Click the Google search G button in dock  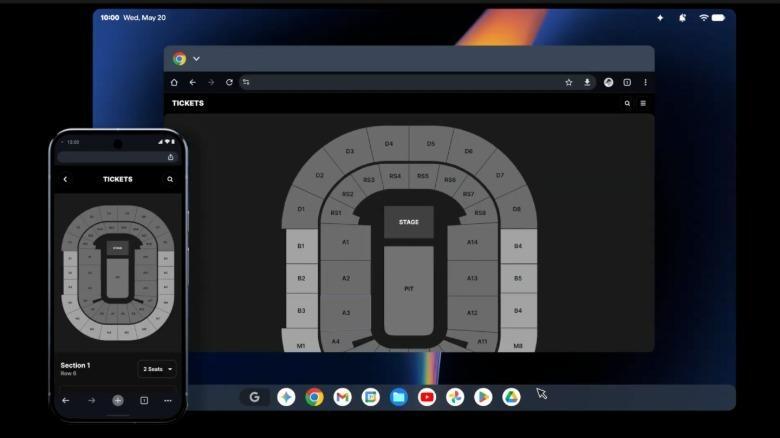pos(255,397)
